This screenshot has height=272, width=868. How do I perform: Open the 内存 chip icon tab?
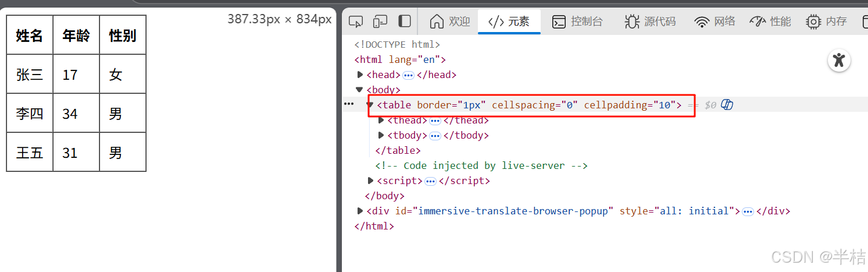827,22
